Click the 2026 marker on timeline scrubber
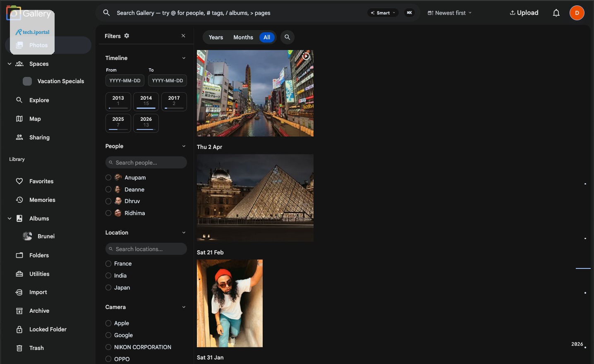The image size is (594, 364). click(x=577, y=344)
